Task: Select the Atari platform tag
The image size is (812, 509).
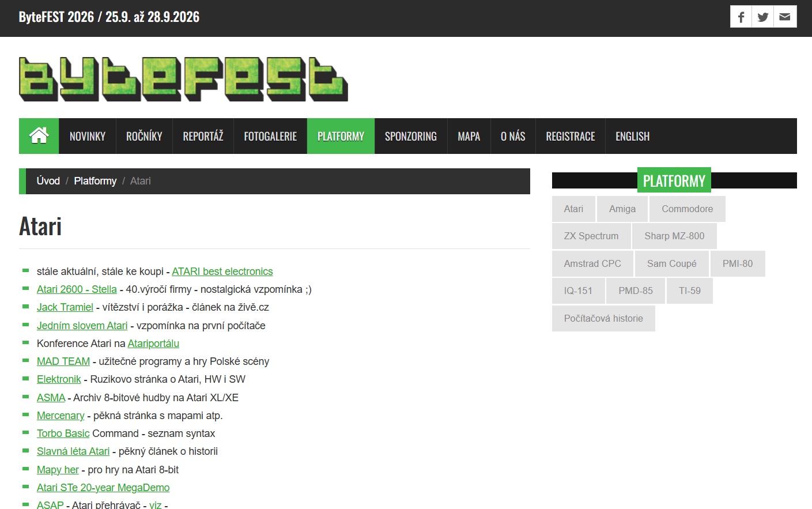Action: point(573,209)
